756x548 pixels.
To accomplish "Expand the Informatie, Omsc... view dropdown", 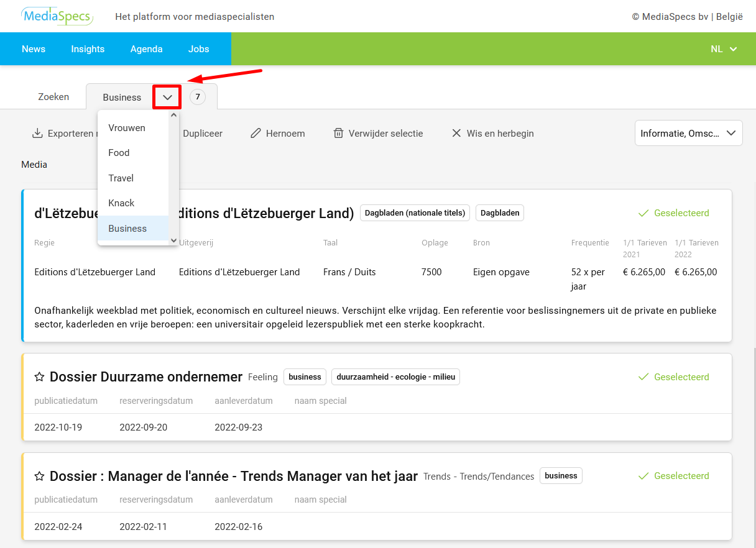I will pos(688,133).
